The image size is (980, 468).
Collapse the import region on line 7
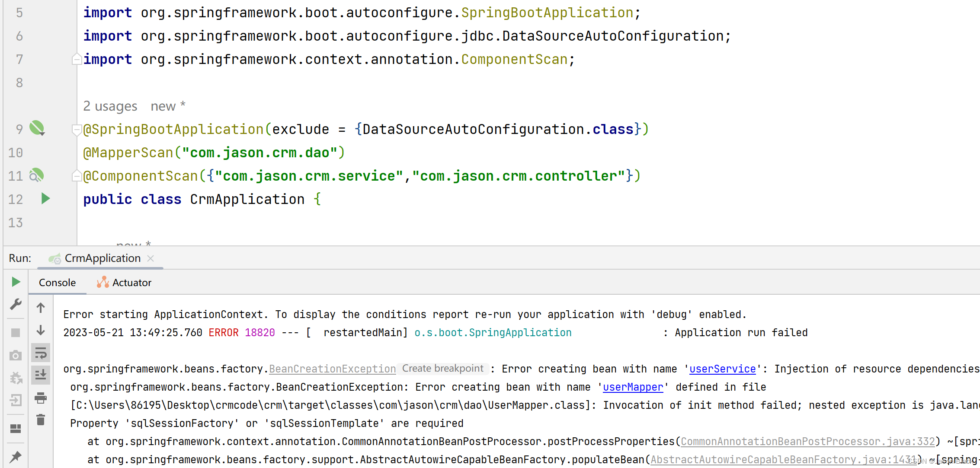pos(77,59)
